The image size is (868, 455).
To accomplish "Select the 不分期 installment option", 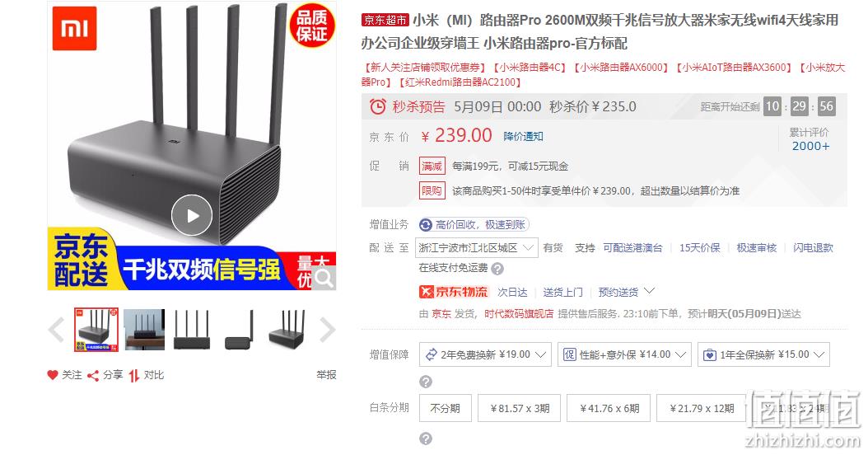I will point(445,409).
